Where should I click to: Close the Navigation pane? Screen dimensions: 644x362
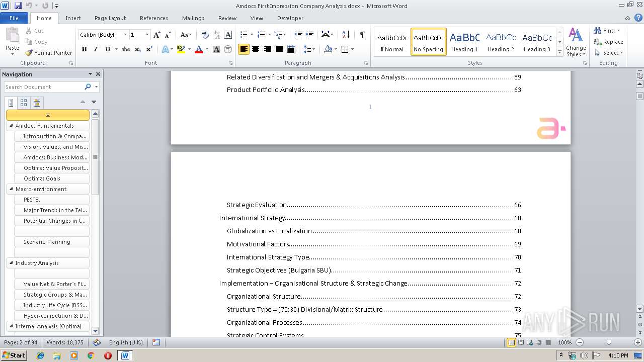[x=98, y=74]
